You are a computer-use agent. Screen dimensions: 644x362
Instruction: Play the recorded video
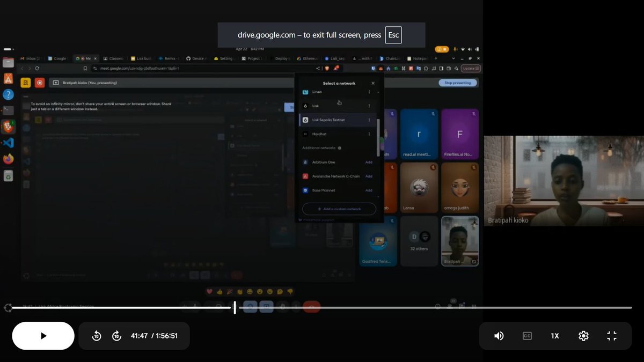pyautogui.click(x=43, y=336)
